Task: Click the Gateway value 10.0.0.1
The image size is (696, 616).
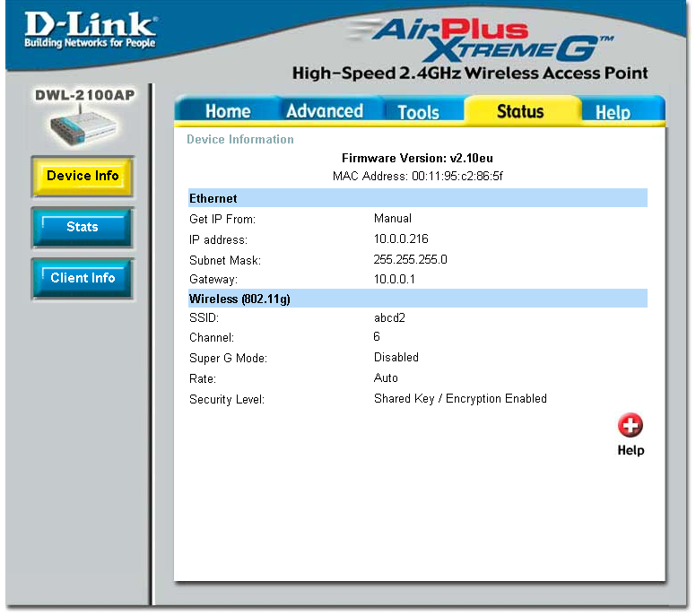Action: click(x=394, y=279)
